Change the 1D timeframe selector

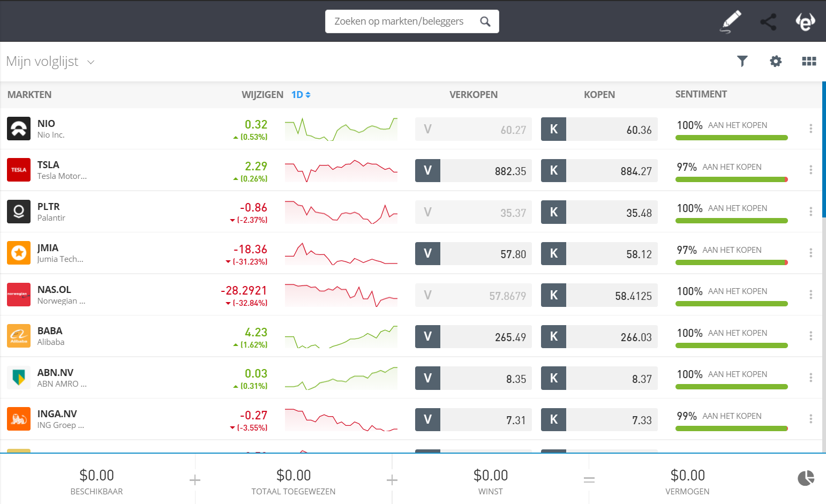tap(301, 95)
